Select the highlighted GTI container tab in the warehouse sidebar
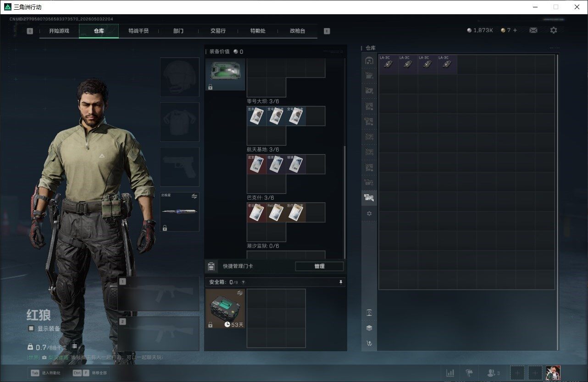Viewport: 588px width, 382px height. (369, 198)
